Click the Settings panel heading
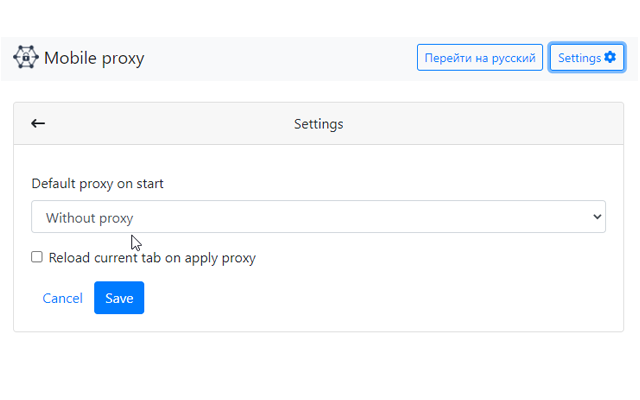The width and height of the screenshot is (640, 400). 318,124
